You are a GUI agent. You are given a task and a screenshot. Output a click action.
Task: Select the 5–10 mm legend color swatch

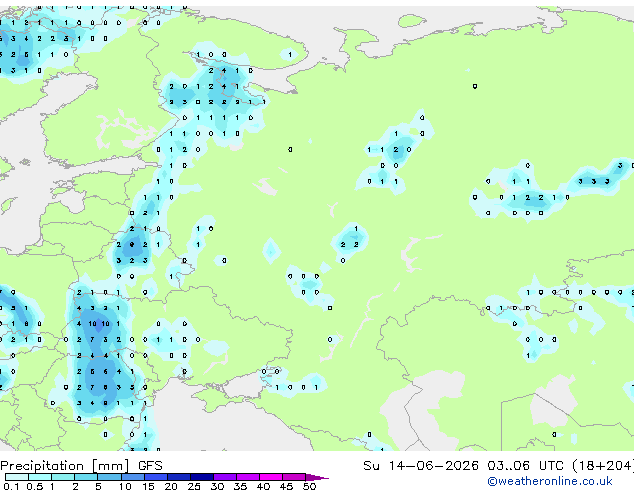109,477
